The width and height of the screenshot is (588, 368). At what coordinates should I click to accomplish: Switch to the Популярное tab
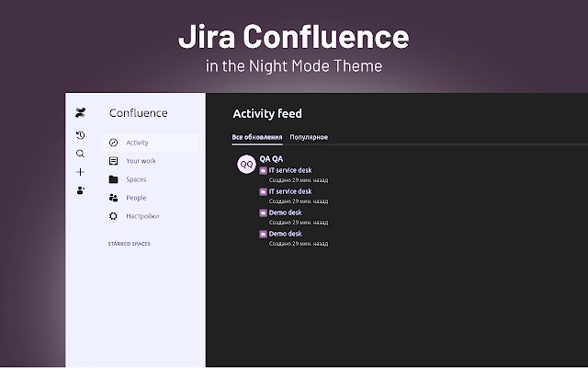(x=309, y=137)
